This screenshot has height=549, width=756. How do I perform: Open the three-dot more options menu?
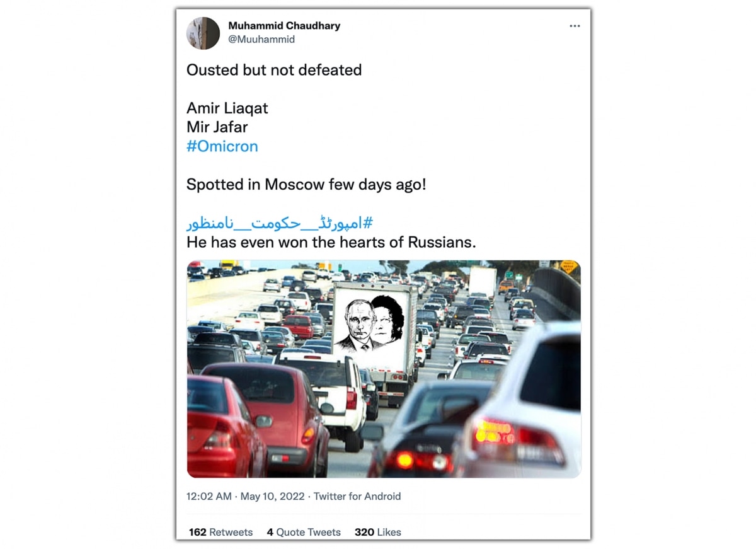click(x=575, y=26)
